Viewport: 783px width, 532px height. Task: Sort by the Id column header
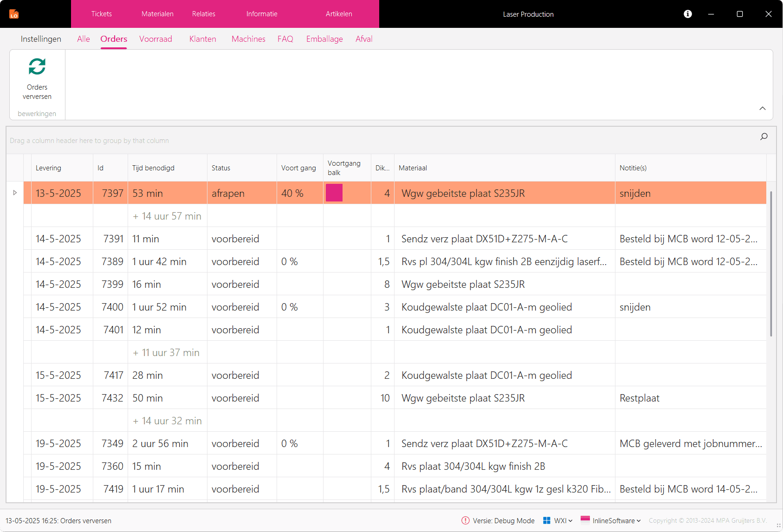pos(110,168)
